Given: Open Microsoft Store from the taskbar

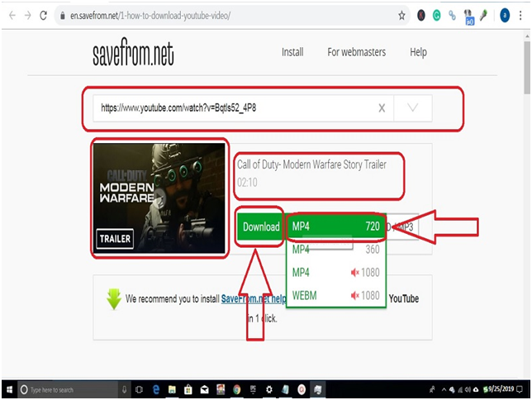Looking at the screenshot, I should click(188, 390).
